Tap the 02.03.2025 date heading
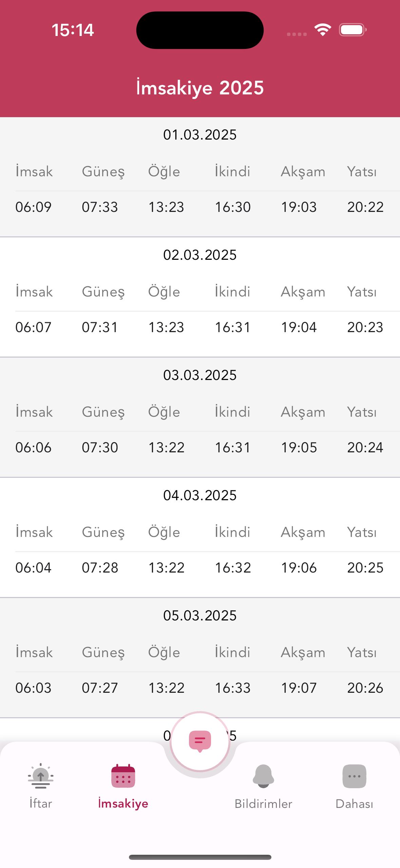The width and height of the screenshot is (400, 868). (200, 255)
